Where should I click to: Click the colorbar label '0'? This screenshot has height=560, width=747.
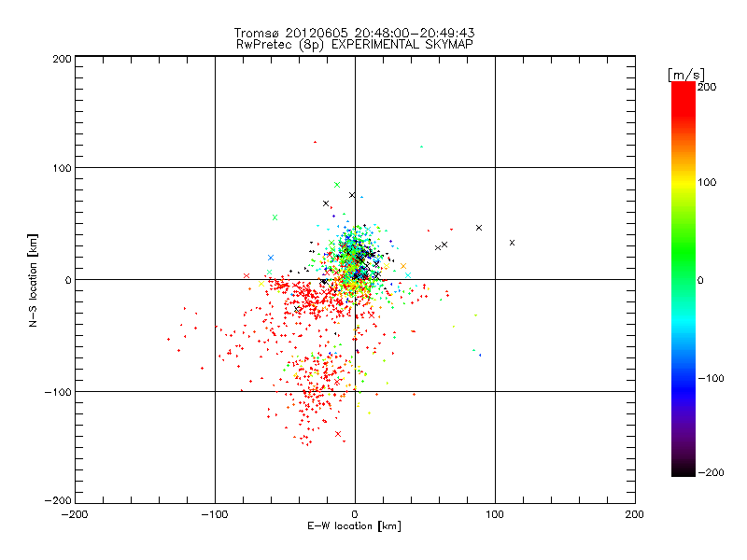700,281
